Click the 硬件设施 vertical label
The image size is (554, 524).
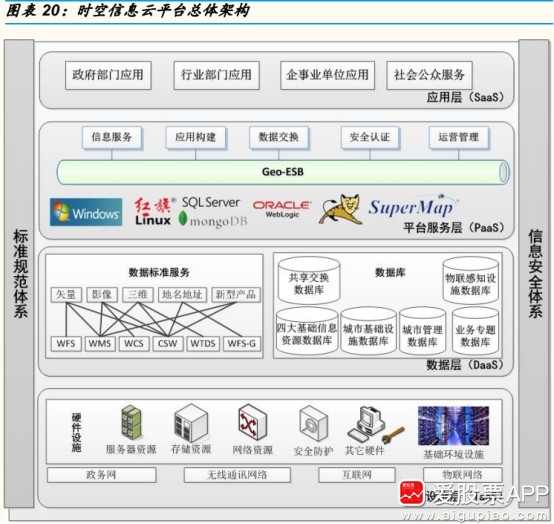(76, 432)
